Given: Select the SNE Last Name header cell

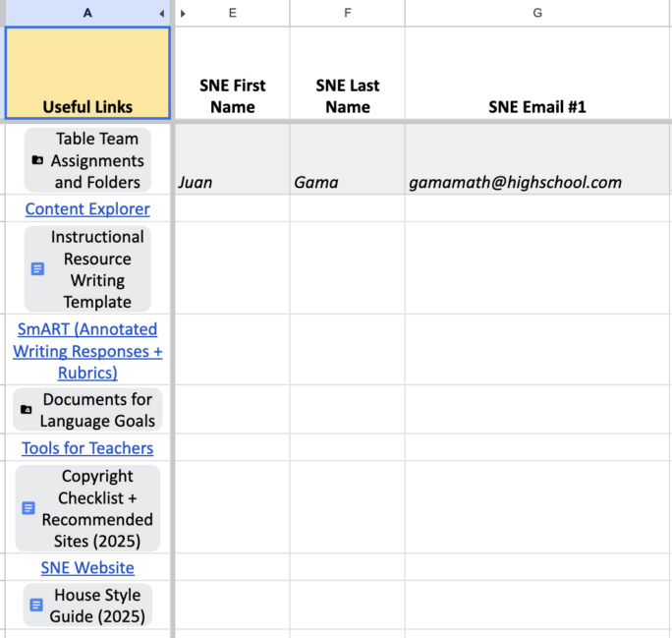Looking at the screenshot, I should coord(348,73).
